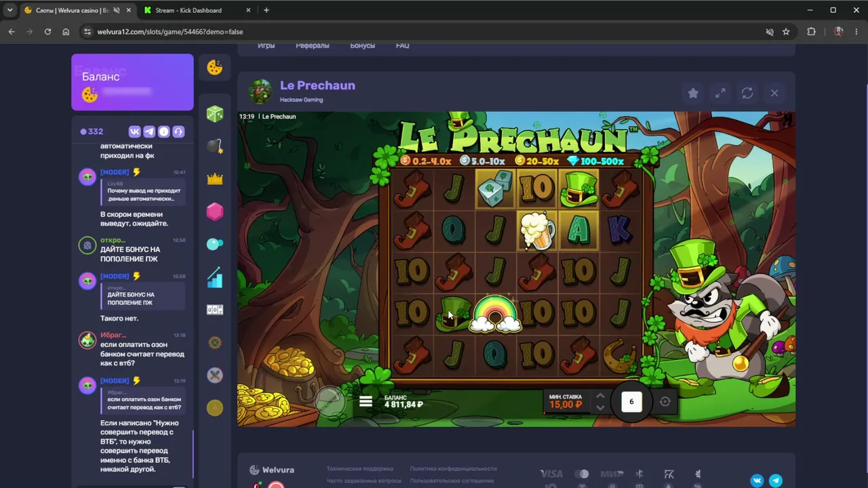
Task: Open the Техническая поддержка footer link
Action: point(359,468)
